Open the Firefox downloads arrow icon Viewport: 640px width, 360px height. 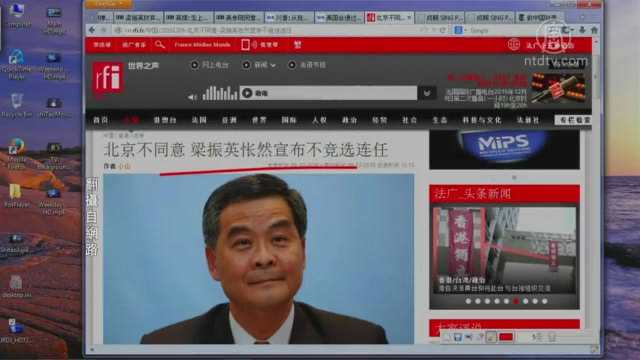pos(582,30)
